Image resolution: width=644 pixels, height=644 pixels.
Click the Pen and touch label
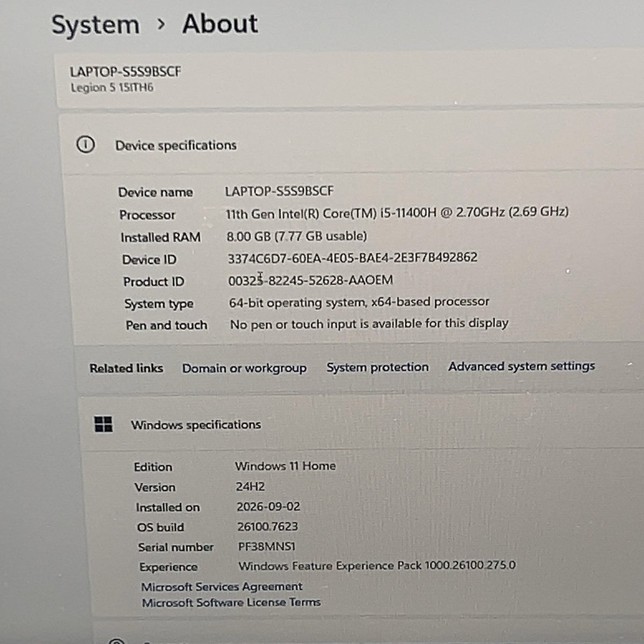coord(166,325)
